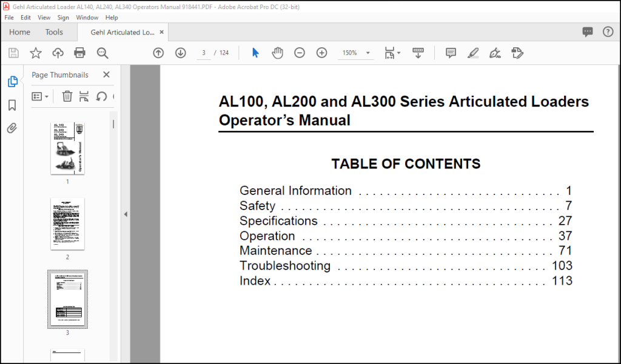The height and width of the screenshot is (364, 621).
Task: Toggle the Bookmarks panel icon
Action: tap(12, 105)
